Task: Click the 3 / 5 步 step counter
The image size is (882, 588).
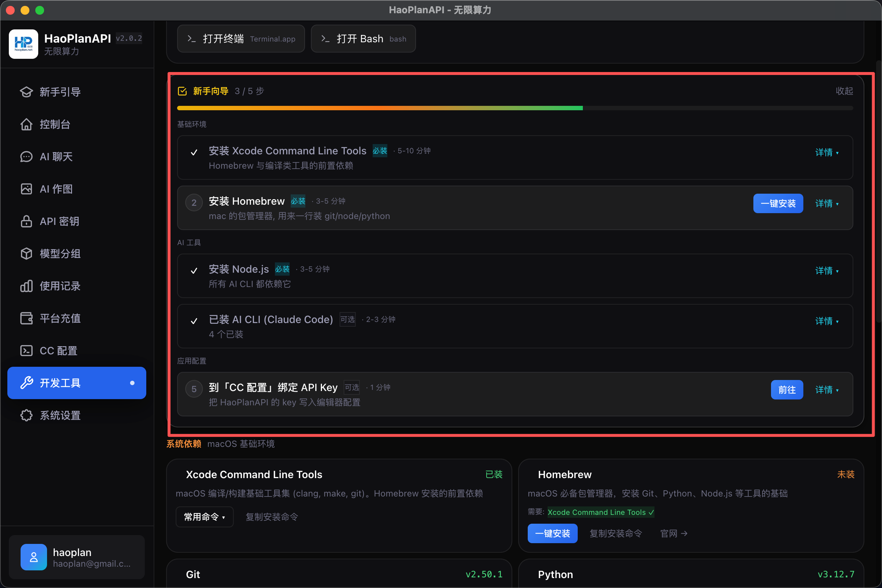Action: click(250, 91)
